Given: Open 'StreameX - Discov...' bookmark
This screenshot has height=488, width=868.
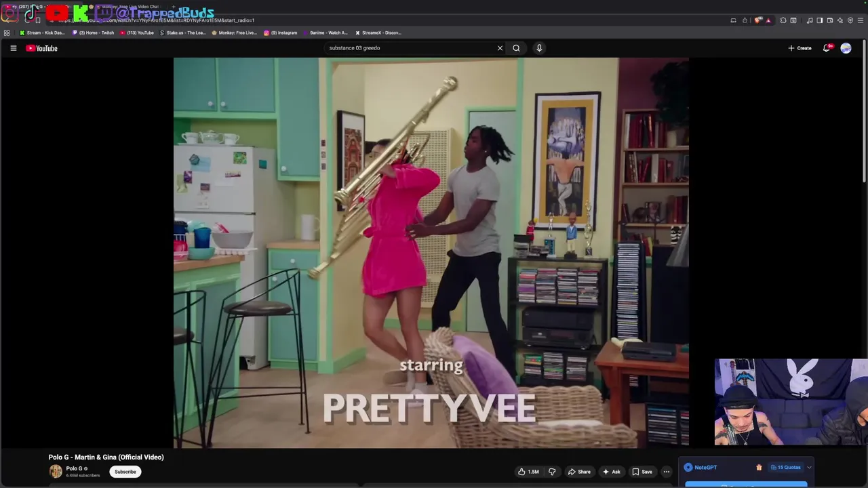Looking at the screenshot, I should [378, 33].
